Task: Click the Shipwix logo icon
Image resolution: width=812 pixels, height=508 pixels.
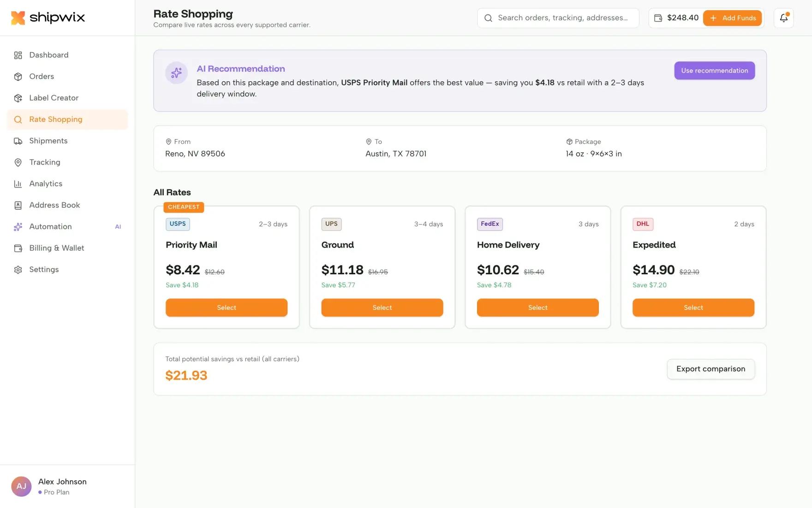Action: (18, 18)
